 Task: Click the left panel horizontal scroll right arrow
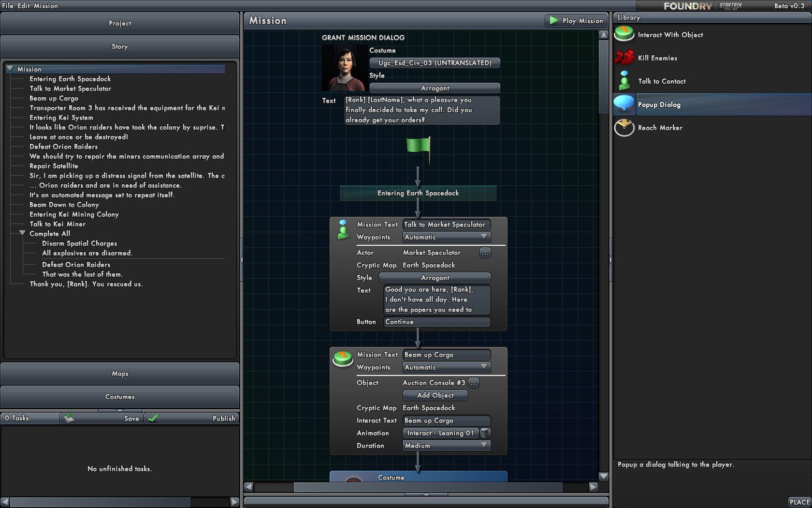pyautogui.click(x=234, y=502)
